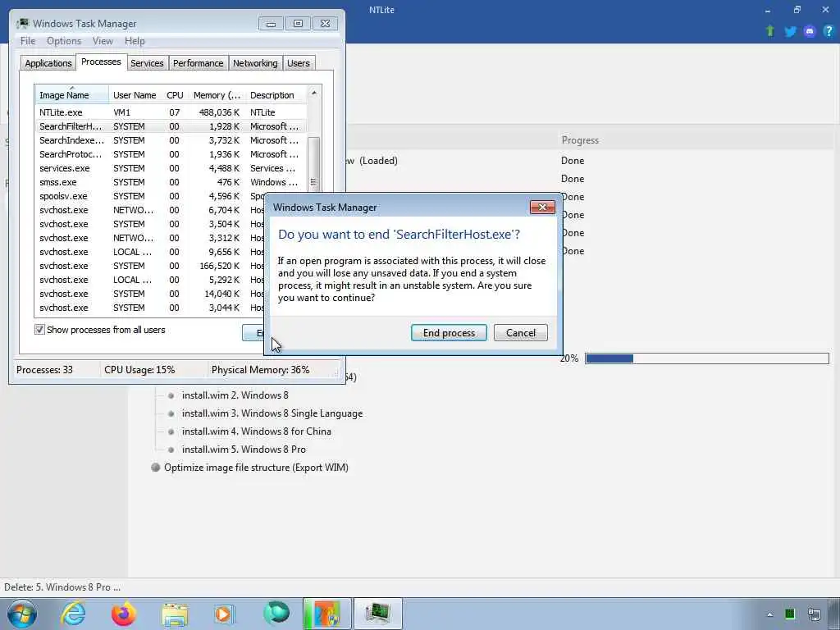This screenshot has width=840, height=630.
Task: Switch to the Networking tab
Action: click(255, 62)
